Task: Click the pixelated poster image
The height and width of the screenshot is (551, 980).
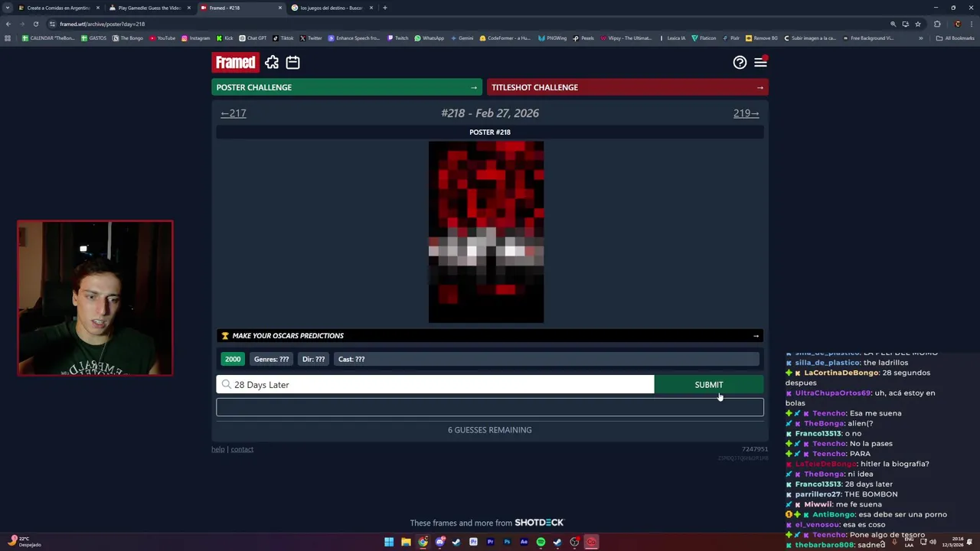Action: click(486, 232)
